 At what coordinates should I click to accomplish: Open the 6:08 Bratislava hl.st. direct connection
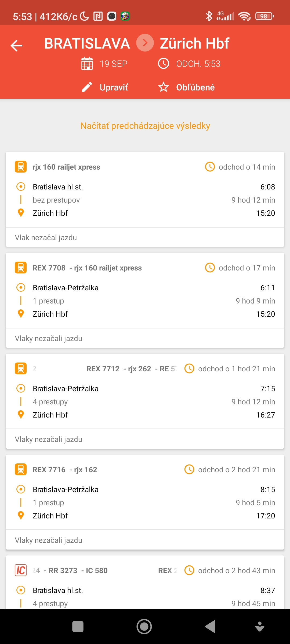pyautogui.click(x=145, y=200)
